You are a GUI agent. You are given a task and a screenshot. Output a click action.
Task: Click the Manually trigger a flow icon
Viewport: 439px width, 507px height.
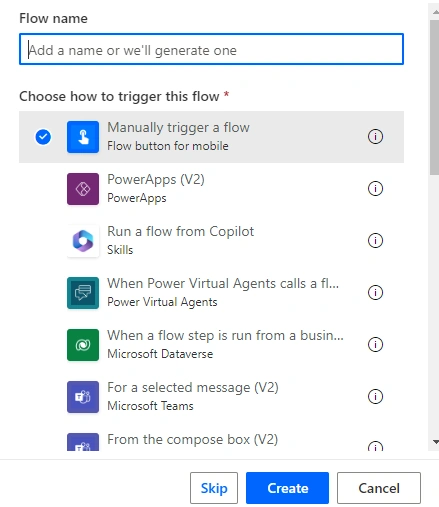83,137
